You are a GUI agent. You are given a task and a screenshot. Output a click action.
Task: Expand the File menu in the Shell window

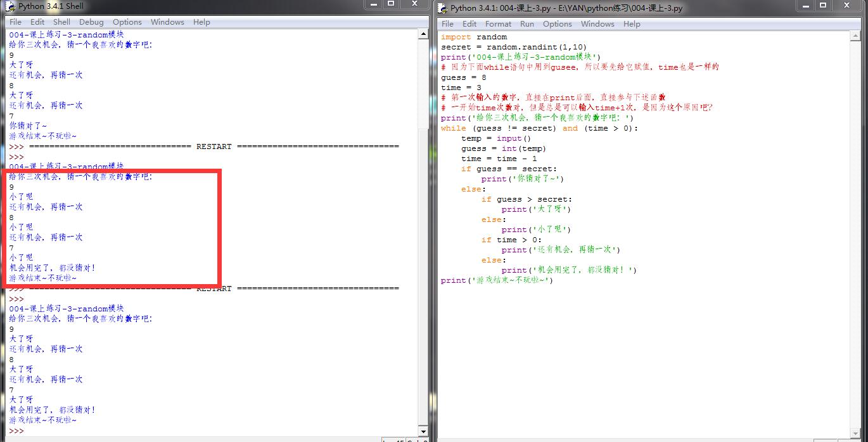coord(15,22)
